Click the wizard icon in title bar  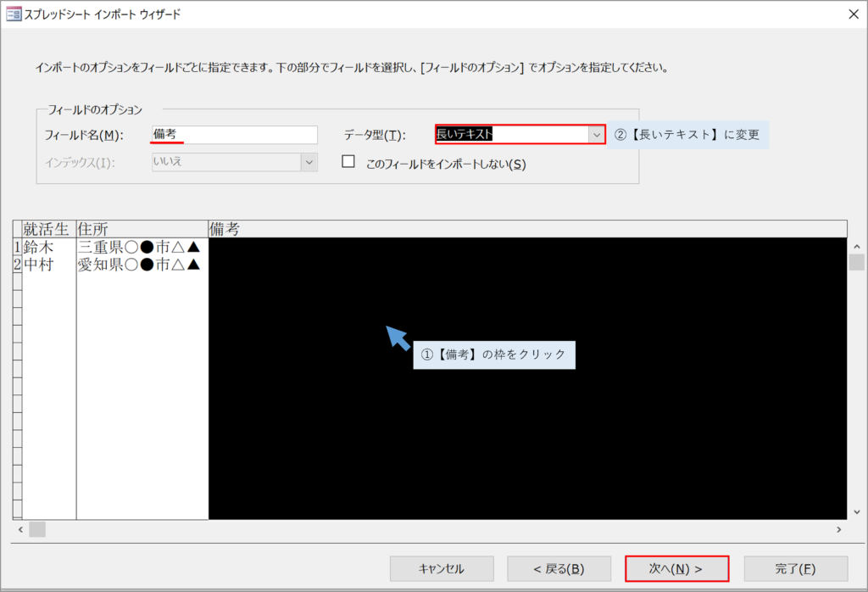click(x=14, y=14)
